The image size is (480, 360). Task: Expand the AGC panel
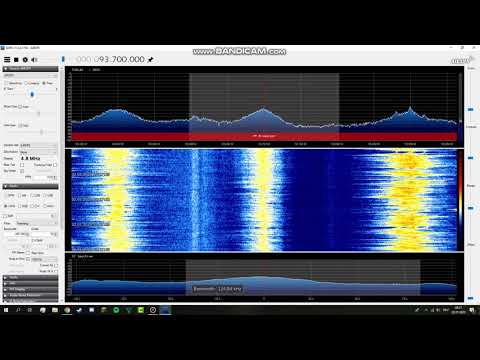click(x=30, y=283)
